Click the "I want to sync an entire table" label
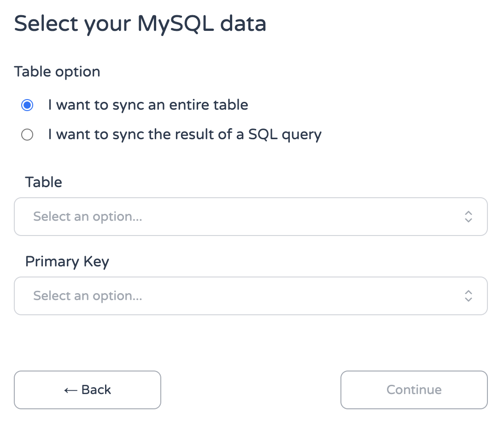Screen dimensions: 504x436 pyautogui.click(x=148, y=105)
